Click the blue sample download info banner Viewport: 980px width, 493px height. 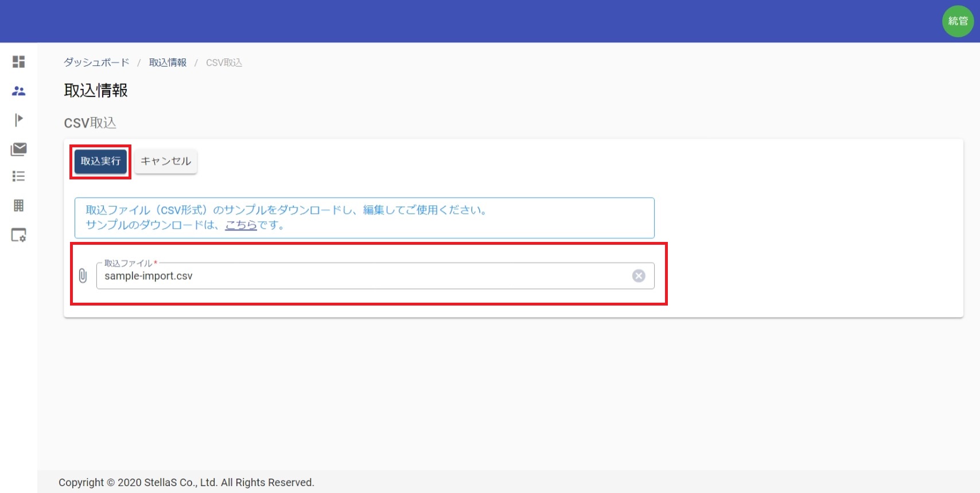(x=459, y=217)
